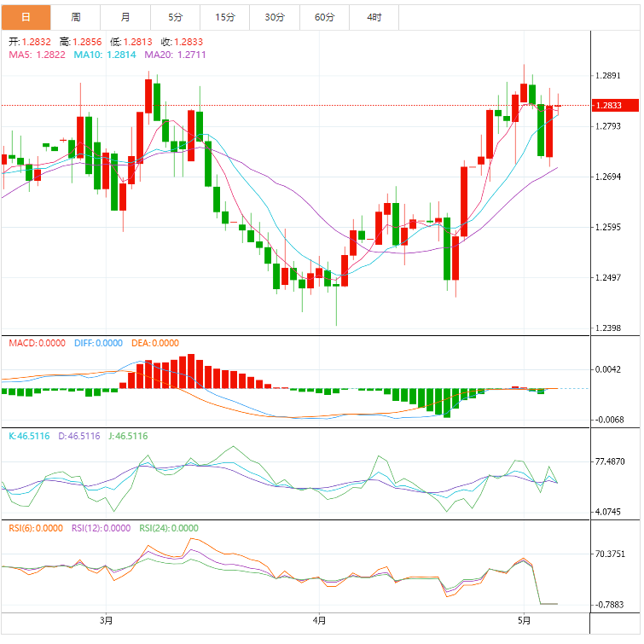
Task: Click the 1.2793 price axis label
Action: tap(608, 126)
